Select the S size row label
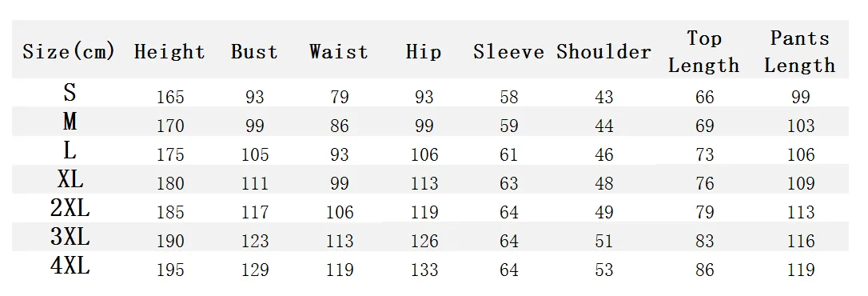Image resolution: width=868 pixels, height=296 pixels. point(70,92)
